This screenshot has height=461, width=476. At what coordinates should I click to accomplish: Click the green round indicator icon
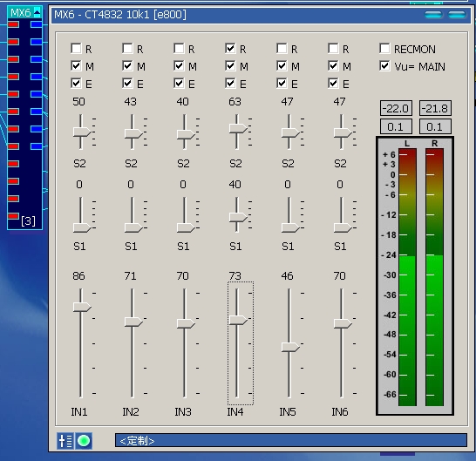[84, 441]
